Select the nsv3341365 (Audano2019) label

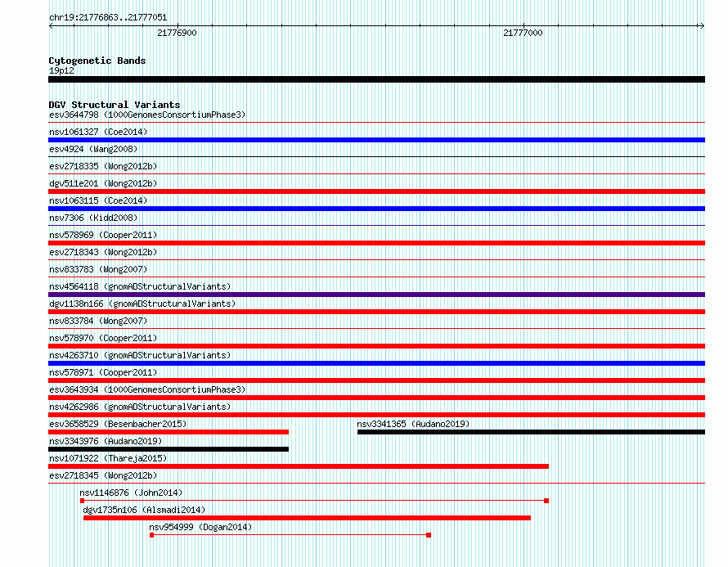(413, 424)
